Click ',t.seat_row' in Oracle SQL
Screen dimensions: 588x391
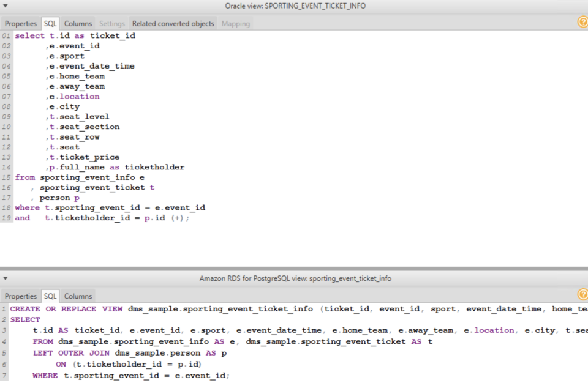(x=73, y=136)
